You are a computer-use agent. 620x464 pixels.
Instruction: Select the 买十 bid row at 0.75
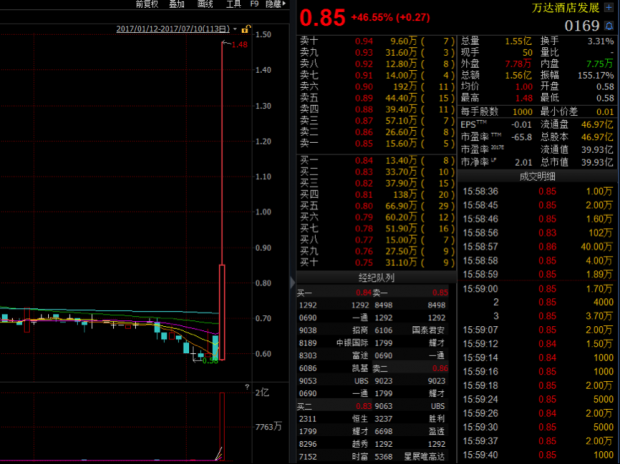coord(376,263)
